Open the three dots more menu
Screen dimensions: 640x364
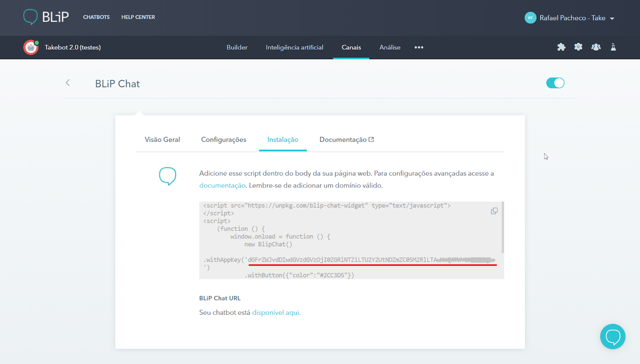419,47
